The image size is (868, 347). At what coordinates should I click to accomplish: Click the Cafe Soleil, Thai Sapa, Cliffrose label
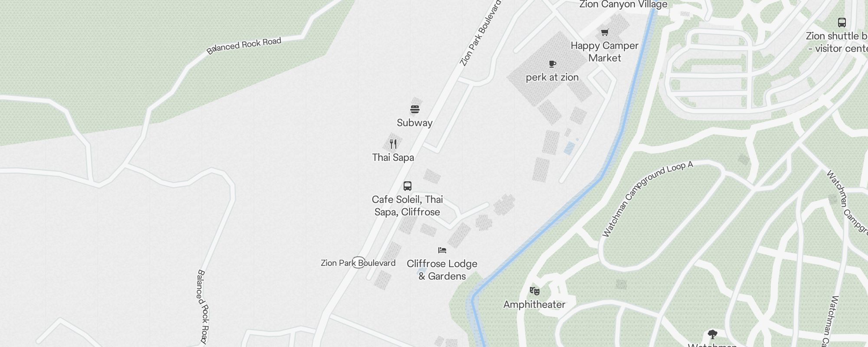pyautogui.click(x=408, y=206)
